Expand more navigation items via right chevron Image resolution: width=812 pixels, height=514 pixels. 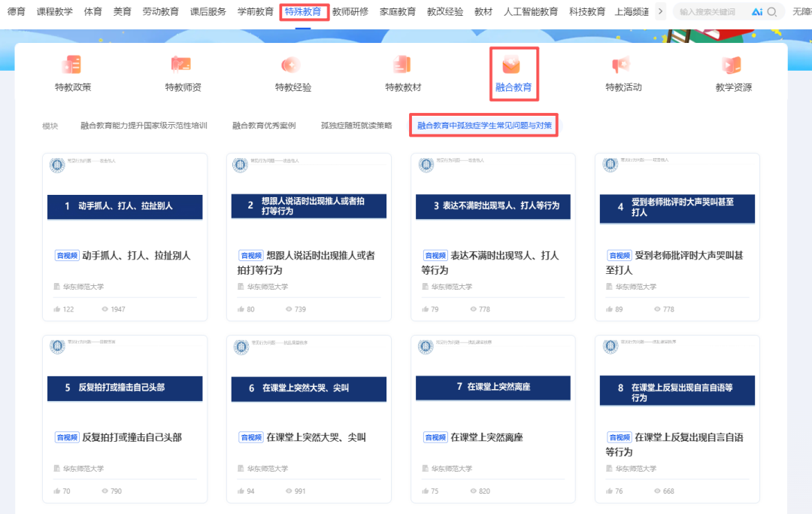(661, 11)
